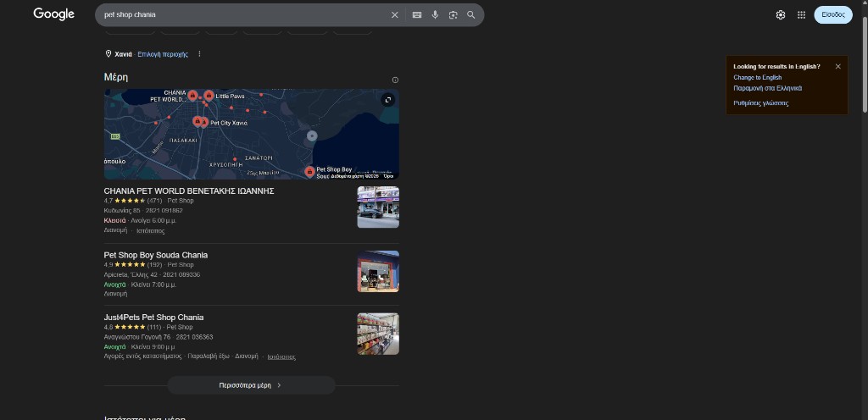Select the Pet Shop Boy map pin
Image resolution: width=868 pixels, height=420 pixels.
309,171
